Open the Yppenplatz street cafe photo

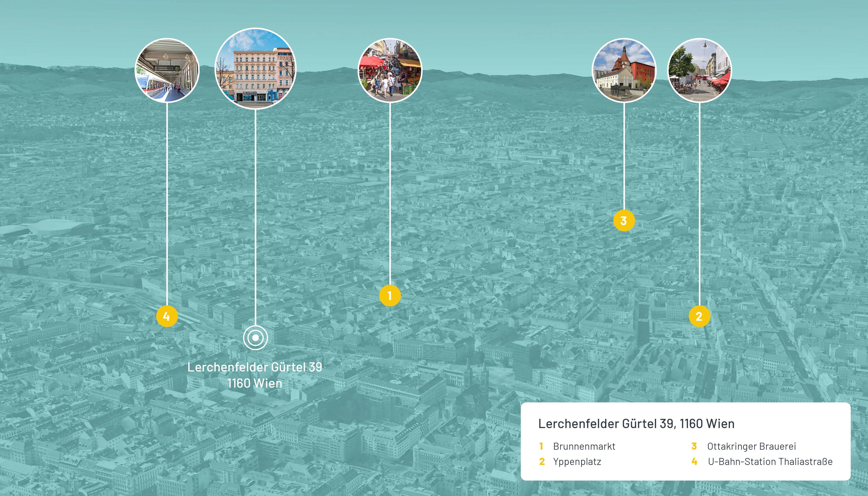[x=699, y=71]
